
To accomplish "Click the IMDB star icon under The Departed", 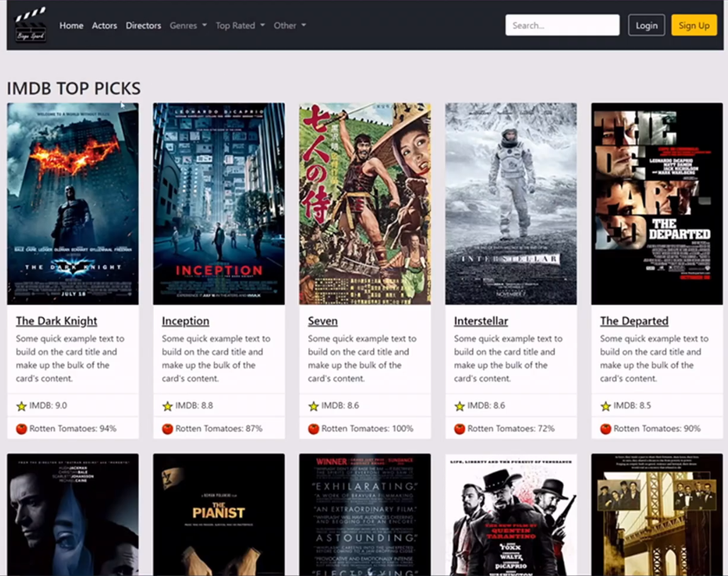I will [605, 407].
